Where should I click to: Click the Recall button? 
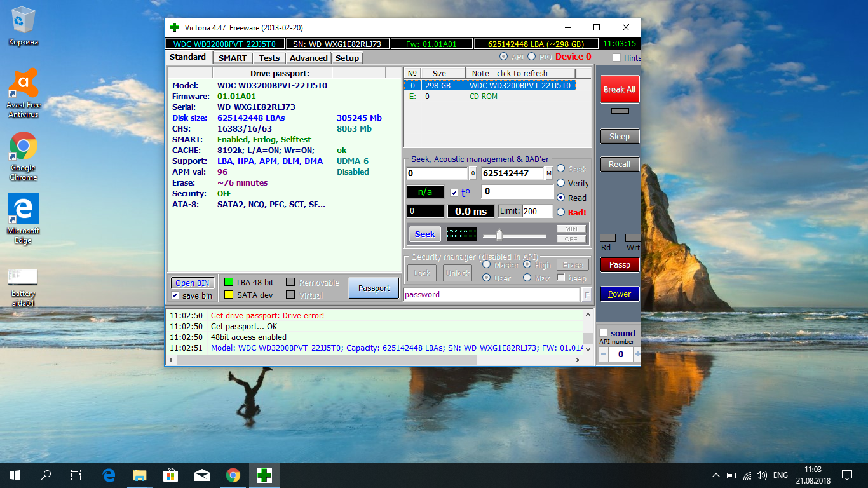[620, 164]
